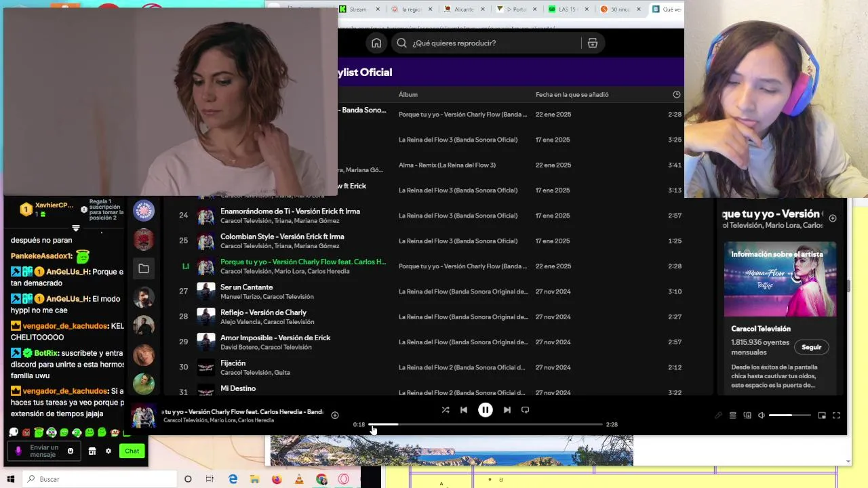Sort by the 'Álbum' column header

click(x=408, y=95)
